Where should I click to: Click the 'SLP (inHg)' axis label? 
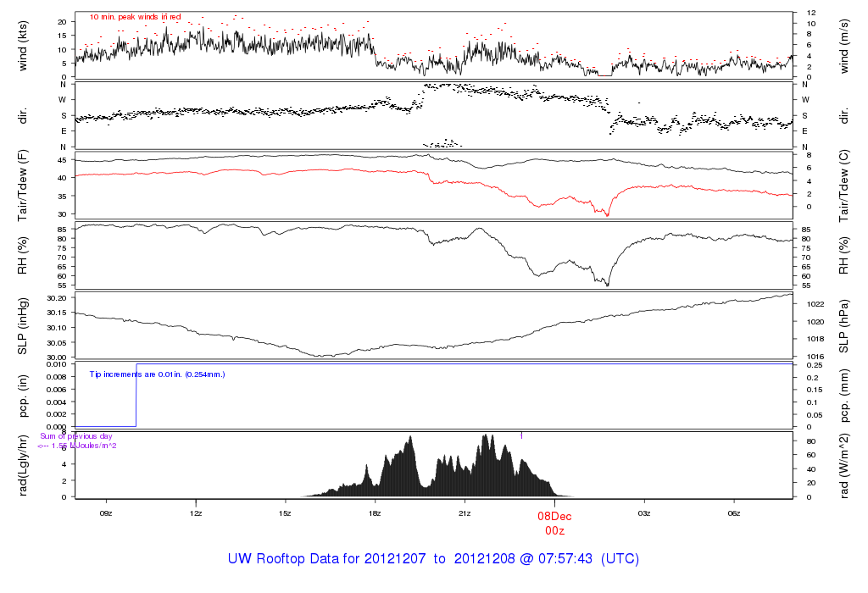click(x=24, y=324)
